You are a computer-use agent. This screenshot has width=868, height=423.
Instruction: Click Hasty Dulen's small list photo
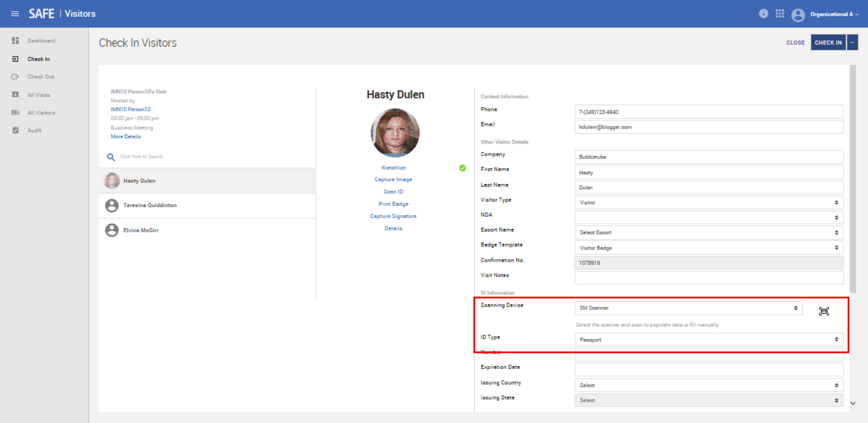[x=112, y=180]
